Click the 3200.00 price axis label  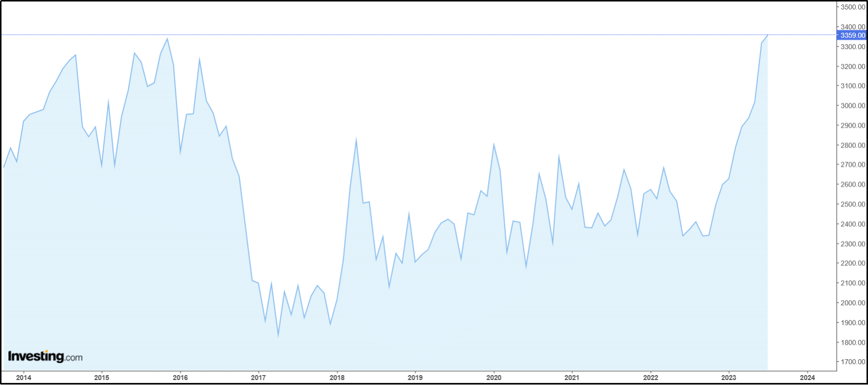pyautogui.click(x=853, y=66)
